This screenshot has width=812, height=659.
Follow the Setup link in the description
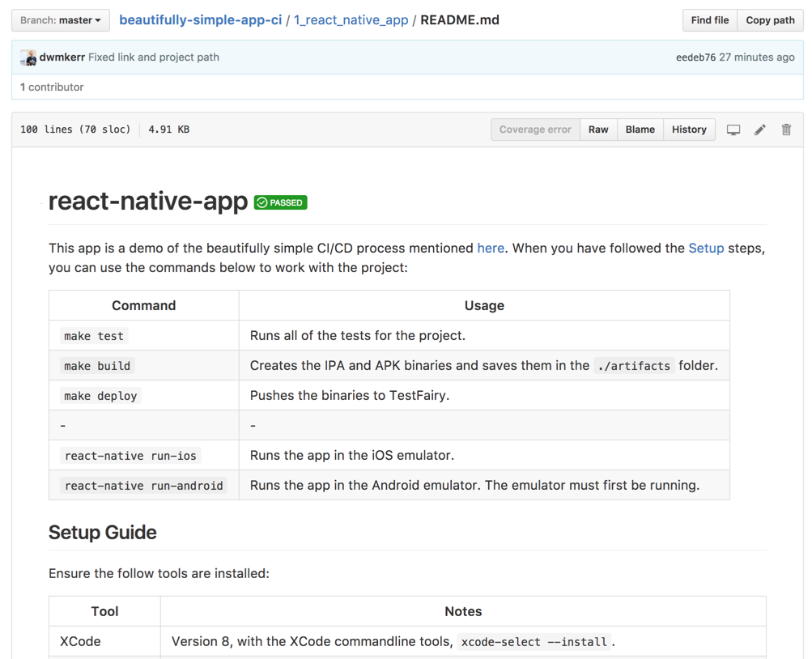click(x=706, y=248)
